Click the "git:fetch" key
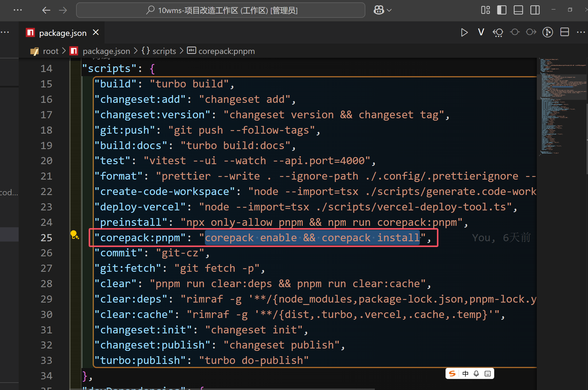 coord(128,268)
